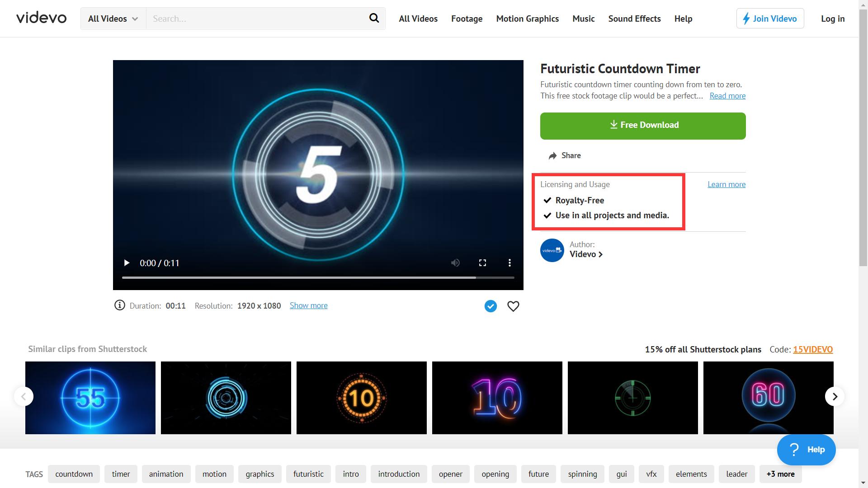Play the countdown video
The width and height of the screenshot is (868, 488).
(127, 263)
